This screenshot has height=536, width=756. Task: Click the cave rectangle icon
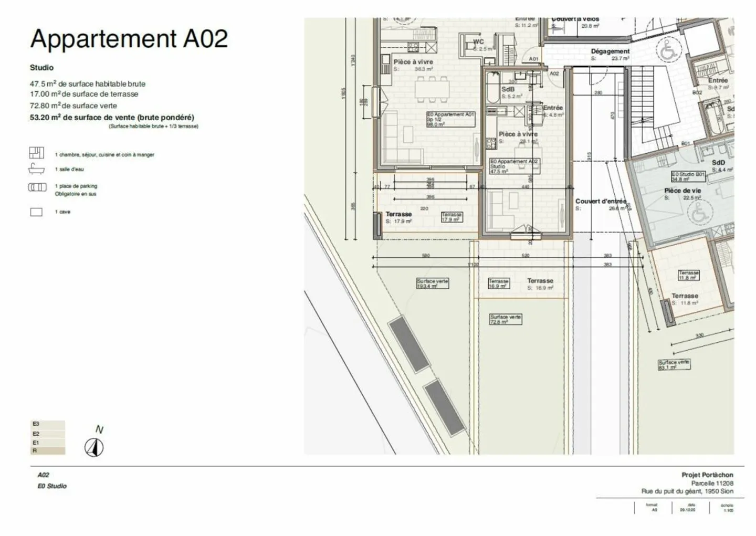tap(36, 212)
